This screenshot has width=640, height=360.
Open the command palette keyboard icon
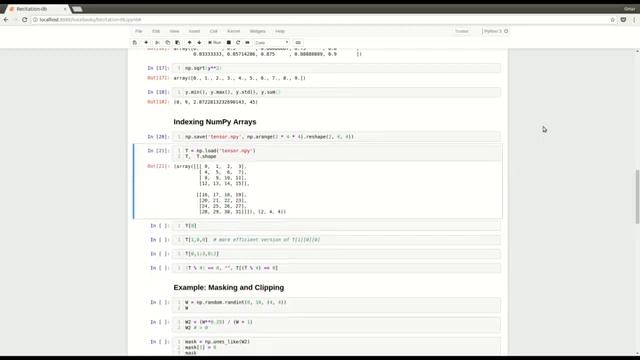pos(298,42)
